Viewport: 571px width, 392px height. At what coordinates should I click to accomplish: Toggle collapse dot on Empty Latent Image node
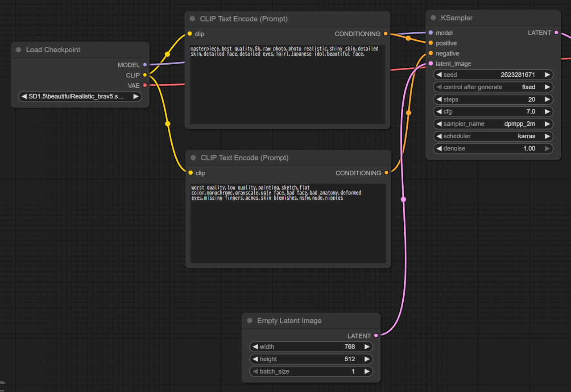click(x=249, y=321)
